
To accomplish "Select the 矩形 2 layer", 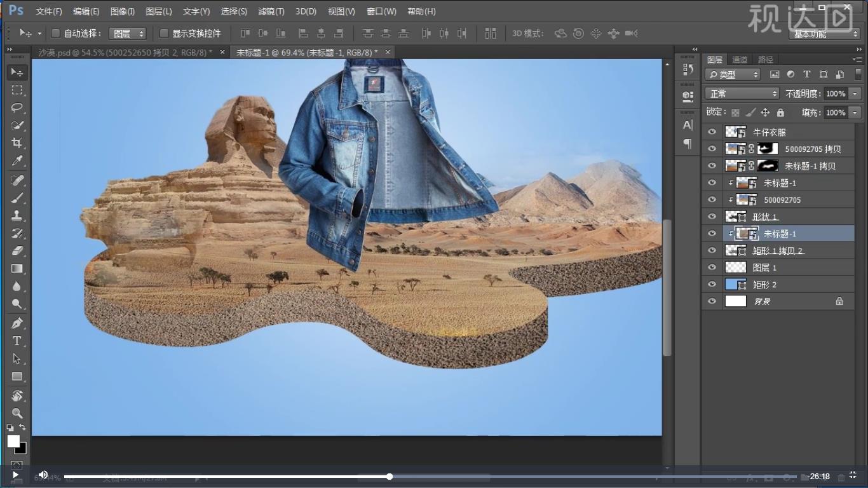I will pyautogui.click(x=764, y=285).
